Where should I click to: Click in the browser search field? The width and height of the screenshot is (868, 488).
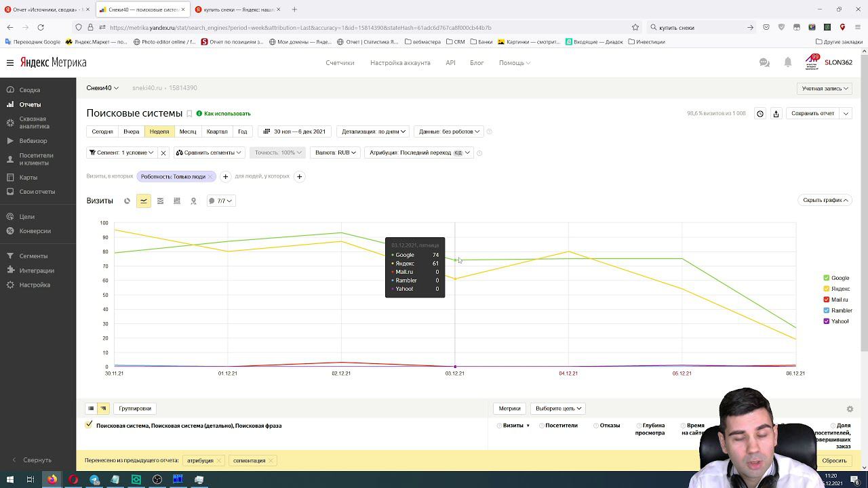[x=702, y=27]
